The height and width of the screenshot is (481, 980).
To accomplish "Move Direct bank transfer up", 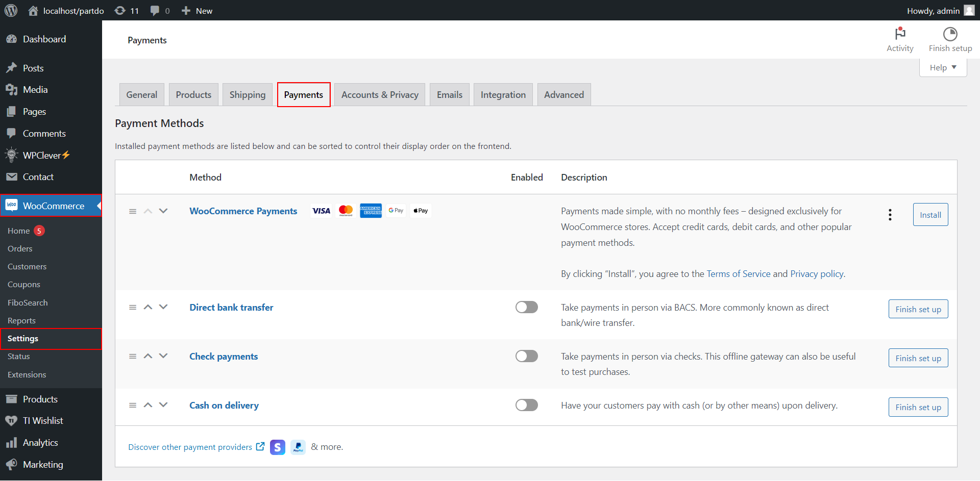I will click(148, 307).
